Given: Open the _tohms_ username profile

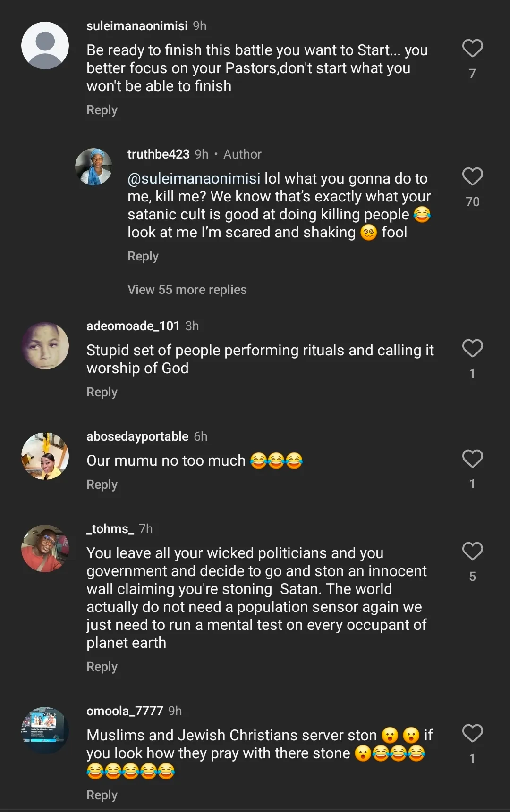Looking at the screenshot, I should (110, 529).
